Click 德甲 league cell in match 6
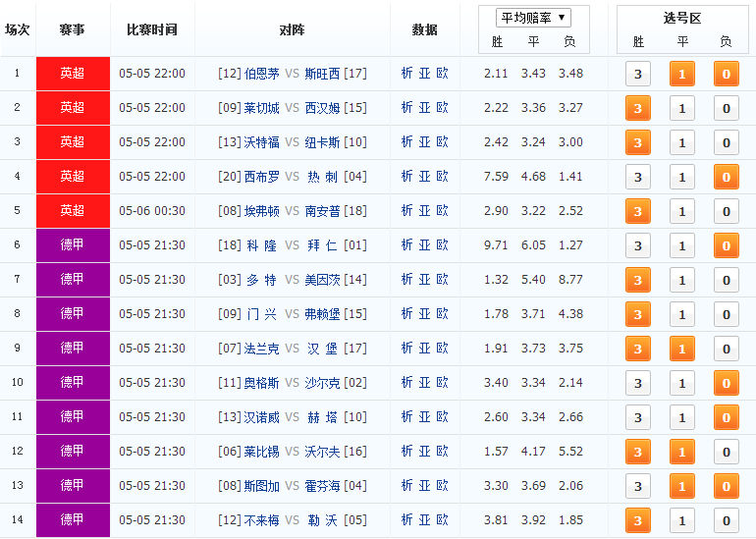 pyautogui.click(x=73, y=244)
